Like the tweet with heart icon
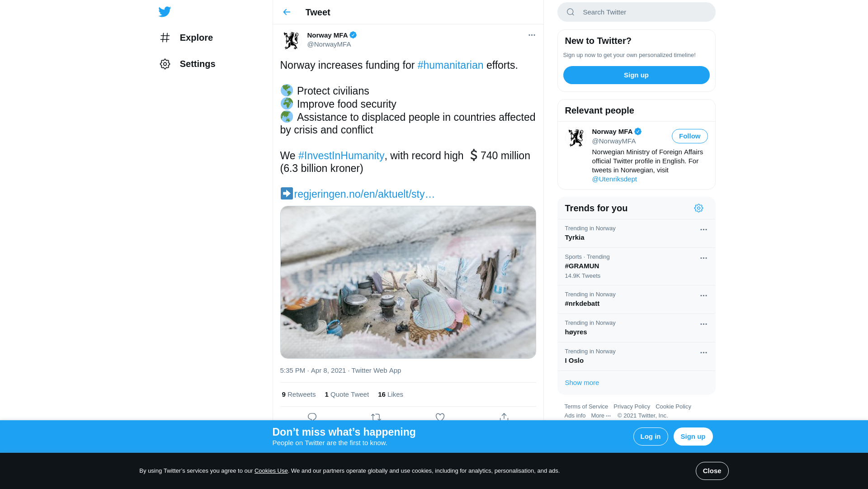The width and height of the screenshot is (868, 489). coord(440,417)
